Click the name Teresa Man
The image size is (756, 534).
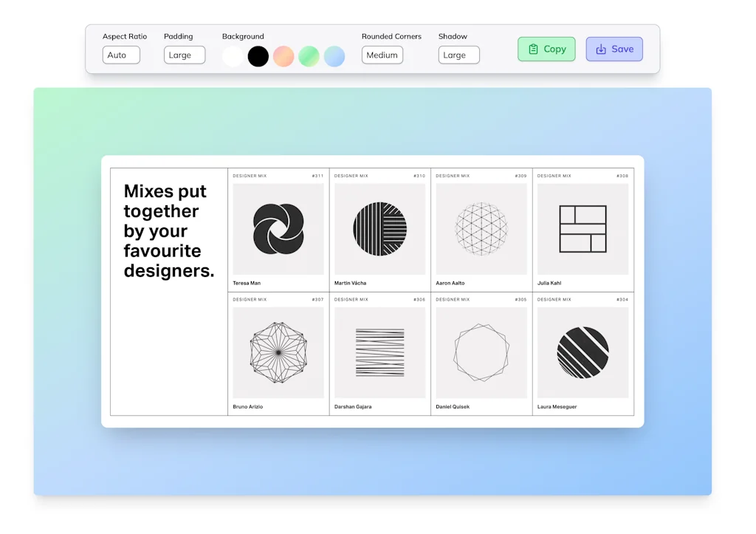pos(247,283)
